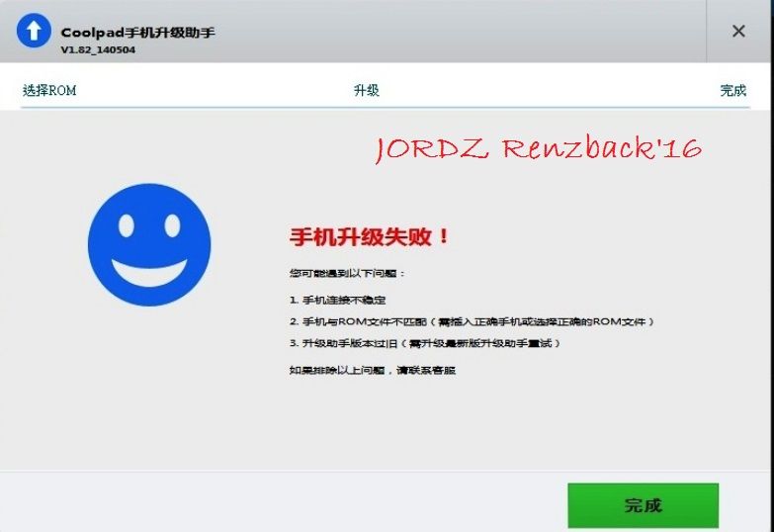The image size is (774, 532).
Task: Click the Coolpad blue up-arrow logo
Action: tap(32, 32)
